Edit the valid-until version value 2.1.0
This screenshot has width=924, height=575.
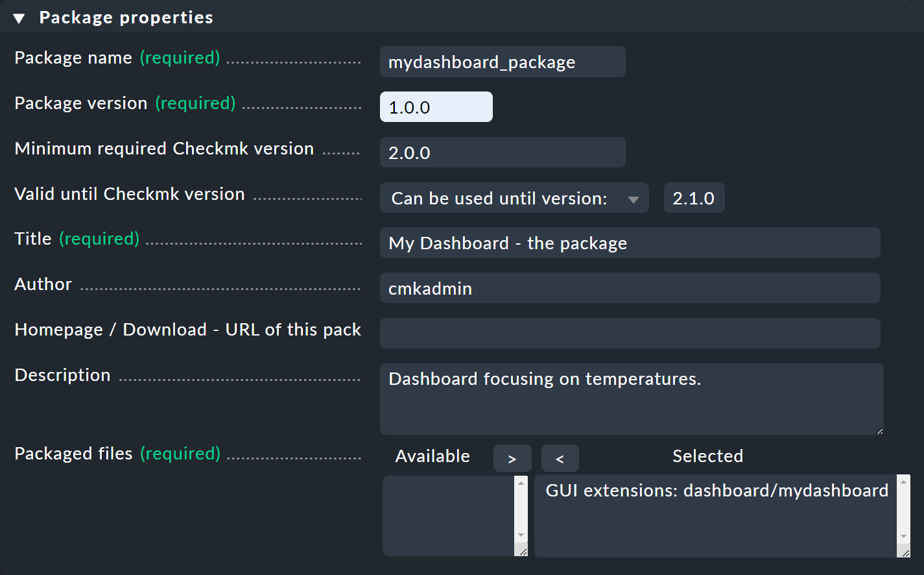point(694,198)
